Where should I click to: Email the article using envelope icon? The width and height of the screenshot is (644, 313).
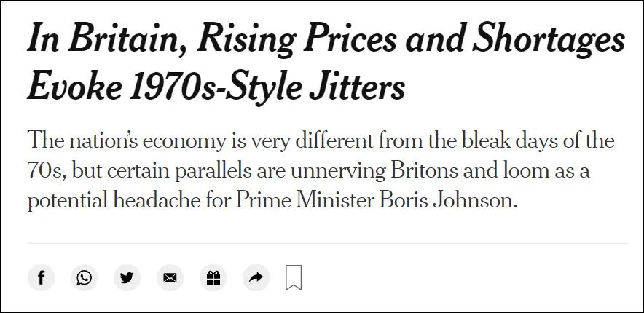(170, 278)
